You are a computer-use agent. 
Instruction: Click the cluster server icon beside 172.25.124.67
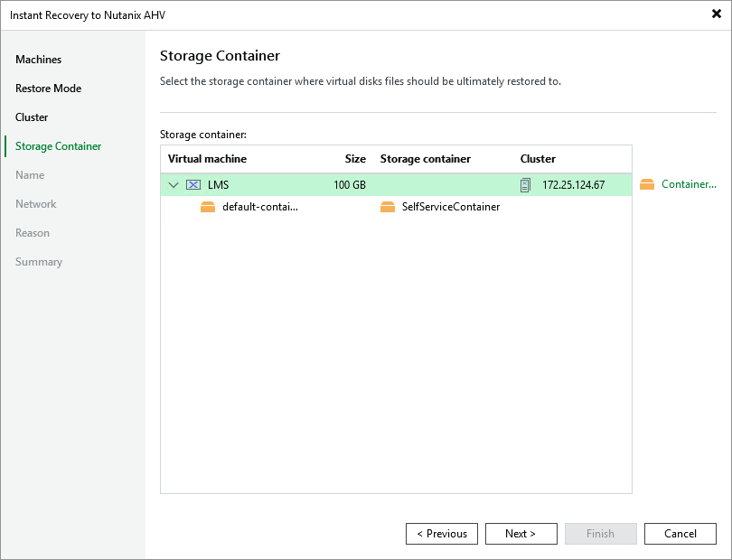pos(526,185)
